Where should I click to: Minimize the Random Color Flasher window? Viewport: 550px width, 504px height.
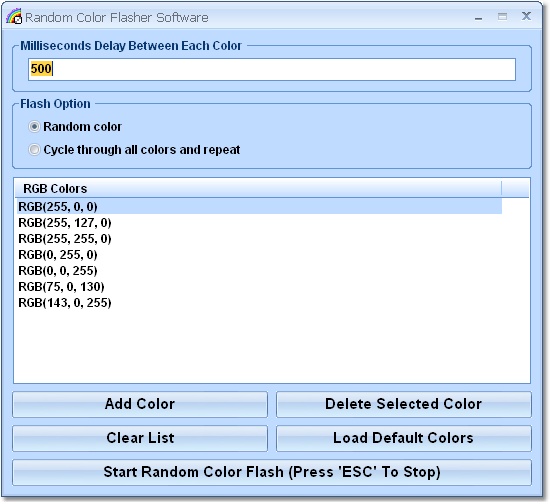pos(478,17)
